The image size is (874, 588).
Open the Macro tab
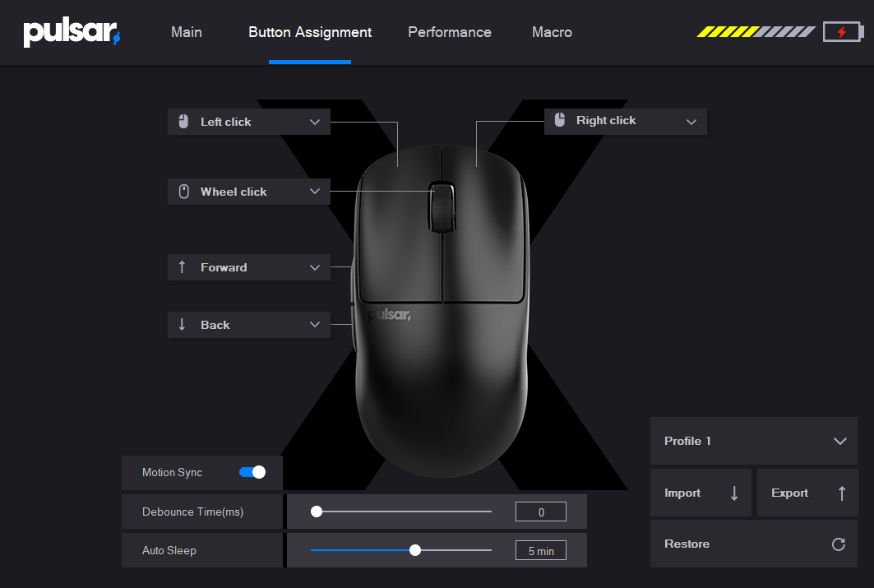point(551,32)
